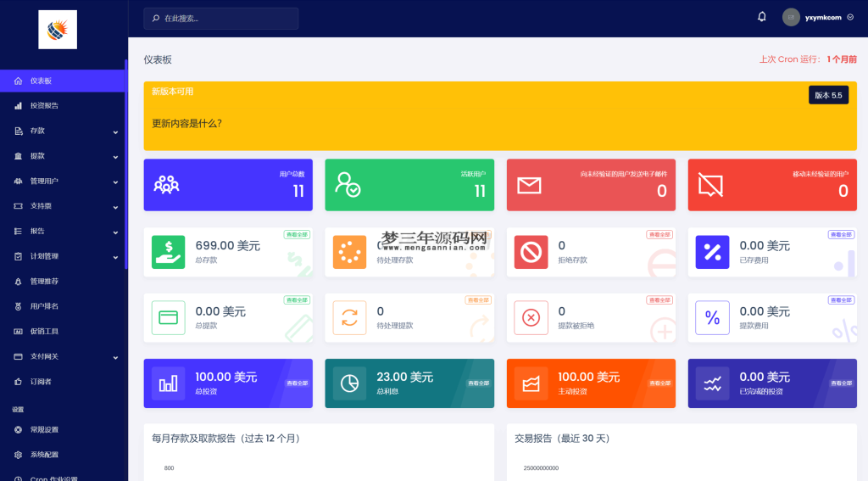Screen dimensions: 868x481
Task: Click the 报告 list icon in sidebar
Action: 19,231
